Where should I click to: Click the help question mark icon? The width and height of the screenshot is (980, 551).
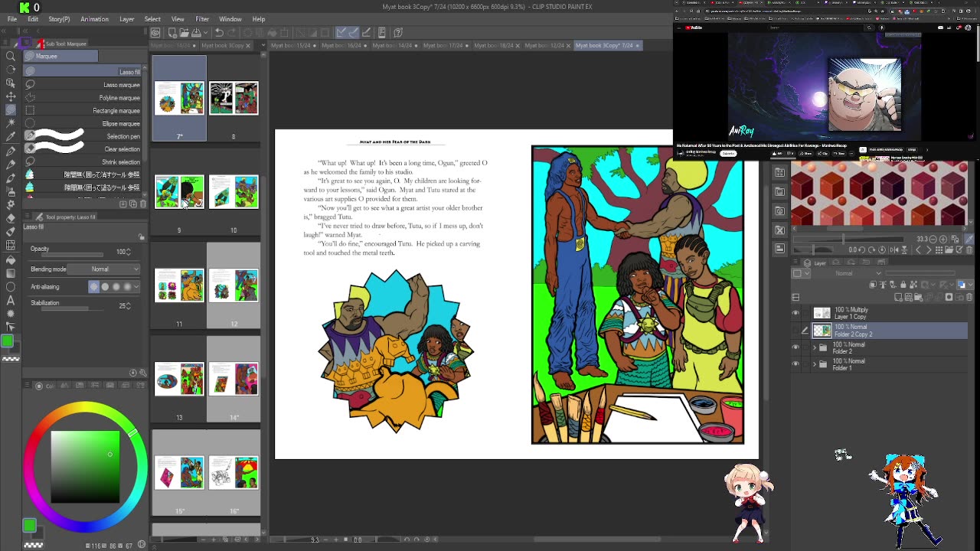(x=399, y=32)
